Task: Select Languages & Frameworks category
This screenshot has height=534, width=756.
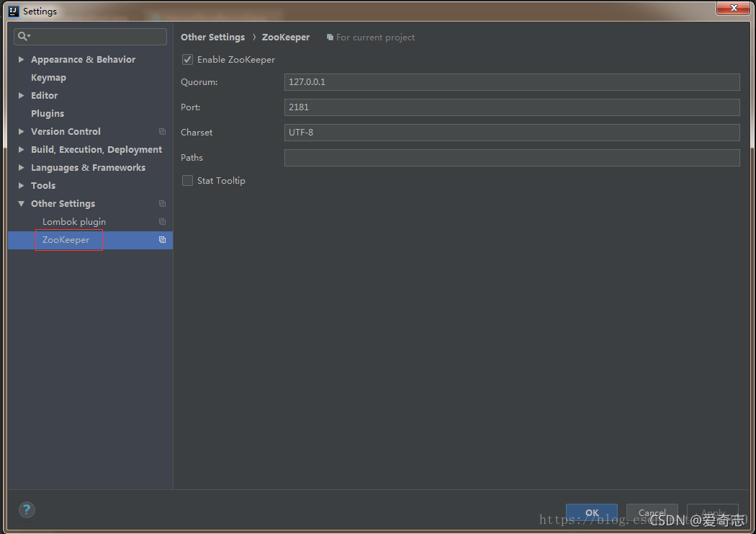Action: (89, 167)
